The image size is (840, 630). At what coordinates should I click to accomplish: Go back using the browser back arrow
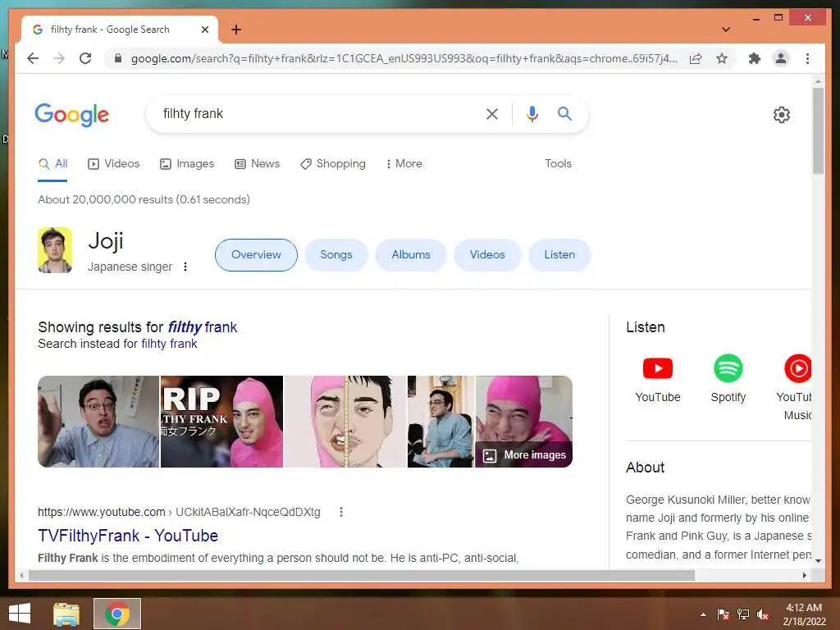[x=33, y=58]
